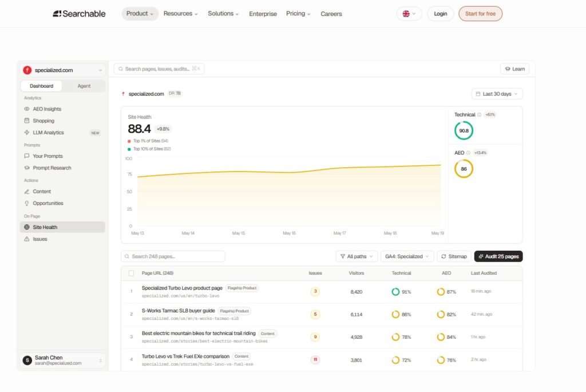The image size is (586, 392).
Task: Click the UK flag icon
Action: [x=406, y=14]
